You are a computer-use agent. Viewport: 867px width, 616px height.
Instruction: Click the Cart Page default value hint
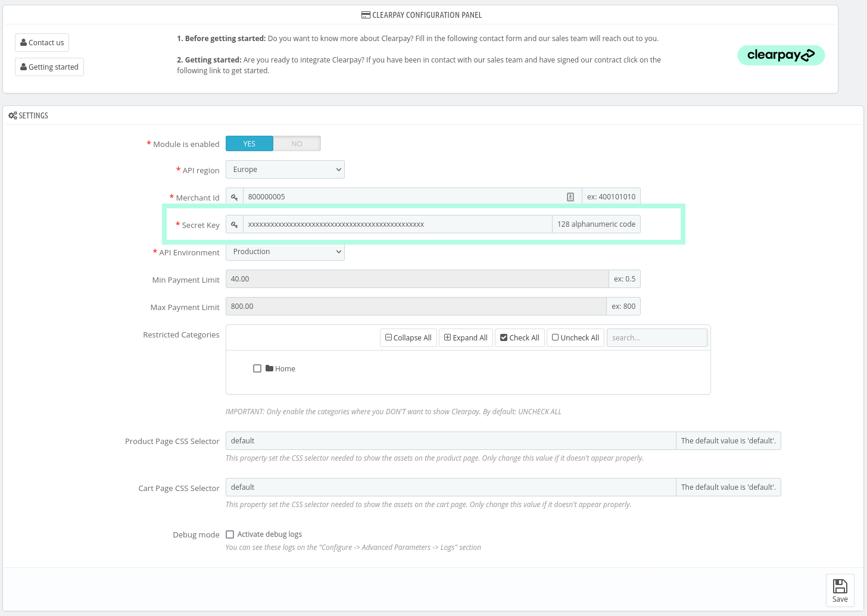pyautogui.click(x=728, y=487)
